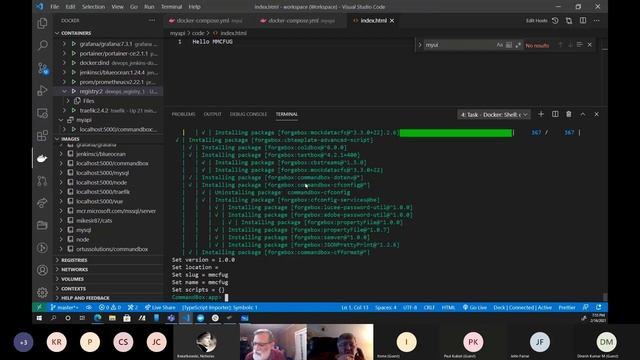Screen dimensions: 640x360
Task: Open the Output panel tab
Action: click(x=212, y=114)
